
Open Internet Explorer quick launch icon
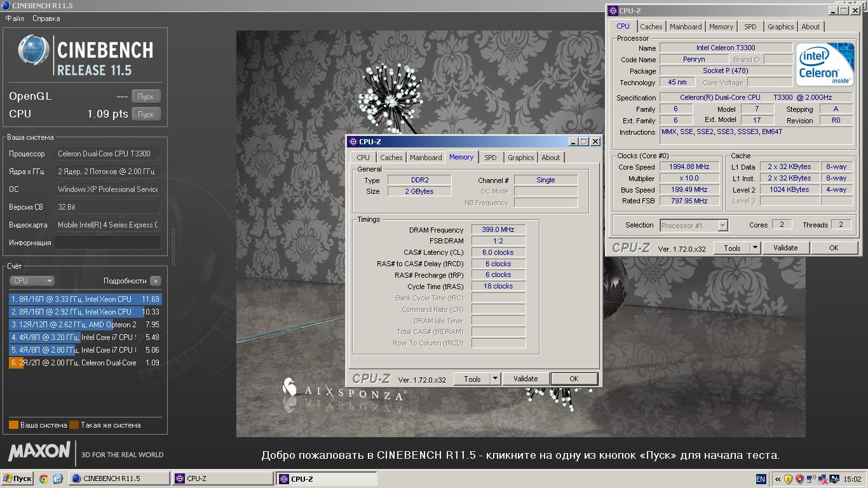click(57, 478)
